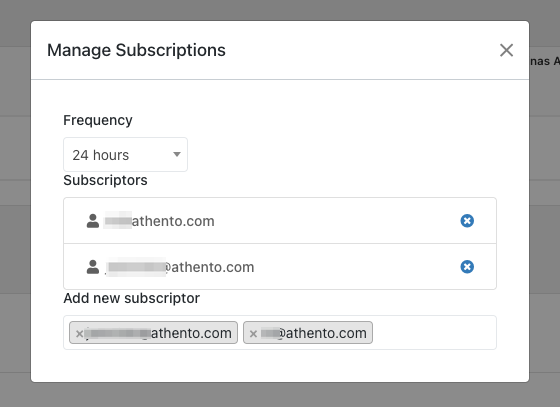Select the second subscriptor email text
The height and width of the screenshot is (407, 560).
point(180,267)
